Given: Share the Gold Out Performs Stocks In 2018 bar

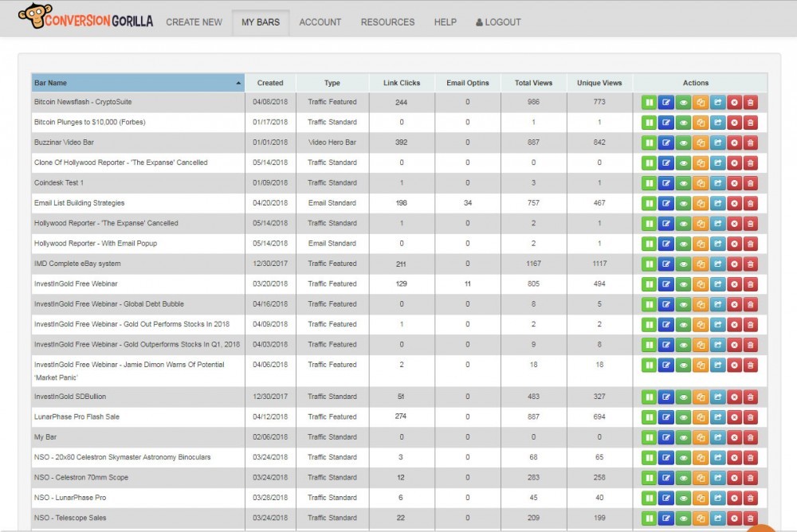Looking at the screenshot, I should [x=717, y=325].
